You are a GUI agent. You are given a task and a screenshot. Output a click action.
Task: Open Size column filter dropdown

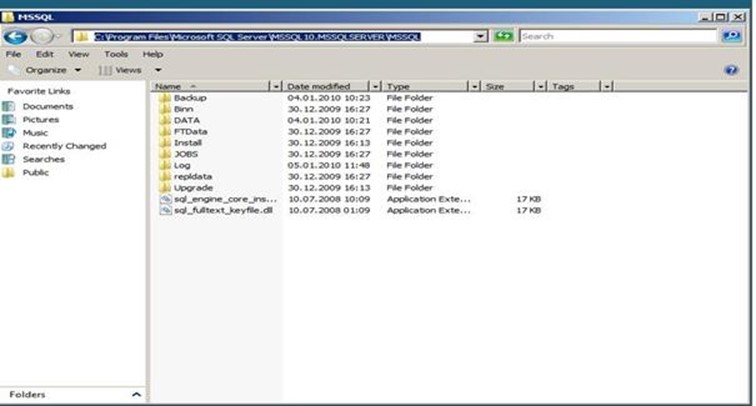[540, 86]
